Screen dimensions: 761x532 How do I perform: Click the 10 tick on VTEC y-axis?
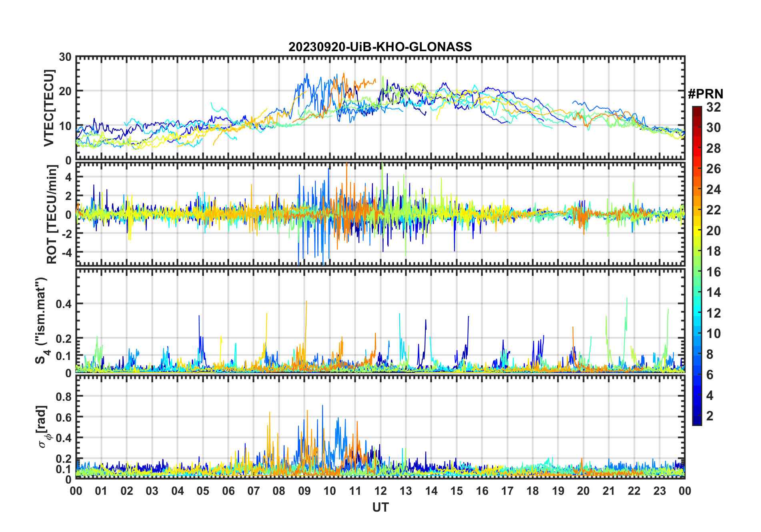click(x=65, y=126)
